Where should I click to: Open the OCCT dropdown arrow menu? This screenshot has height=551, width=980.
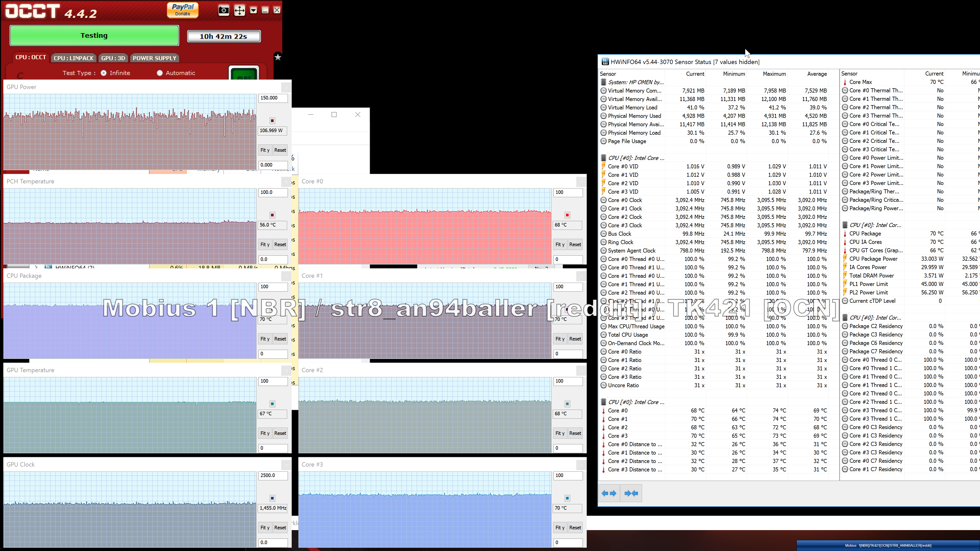[x=253, y=10]
